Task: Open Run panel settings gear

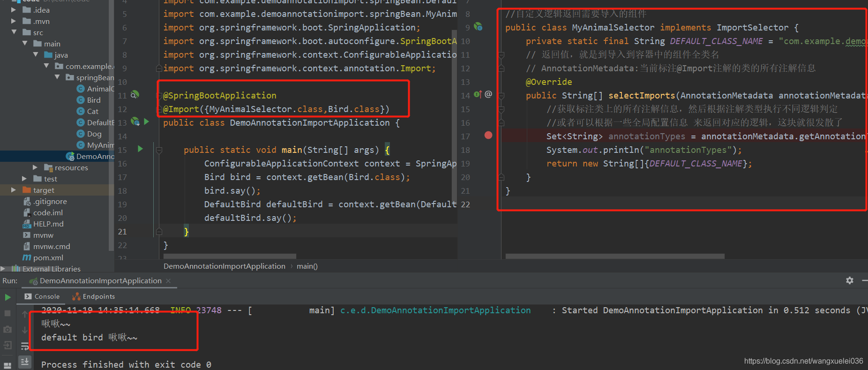Action: pos(849,280)
